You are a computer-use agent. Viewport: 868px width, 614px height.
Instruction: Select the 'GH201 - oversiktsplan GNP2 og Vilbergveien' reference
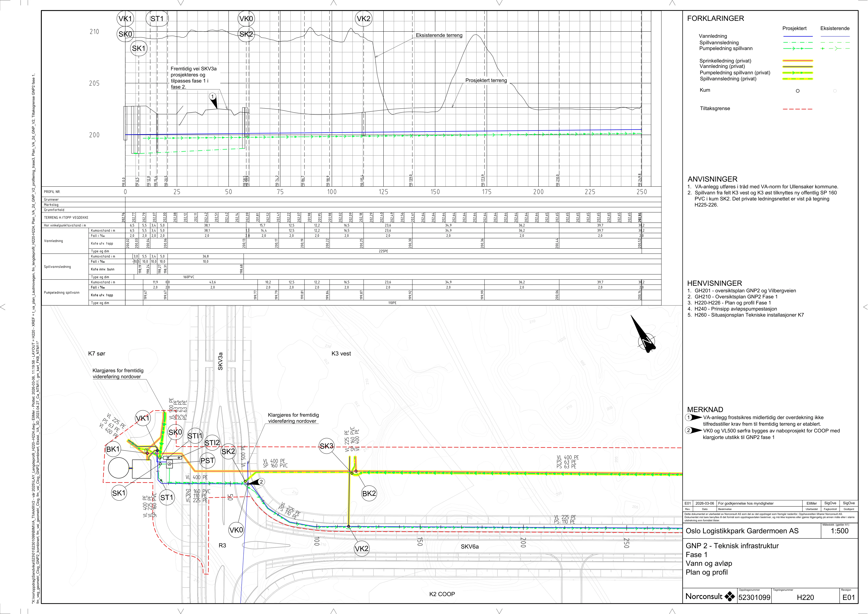[745, 291]
